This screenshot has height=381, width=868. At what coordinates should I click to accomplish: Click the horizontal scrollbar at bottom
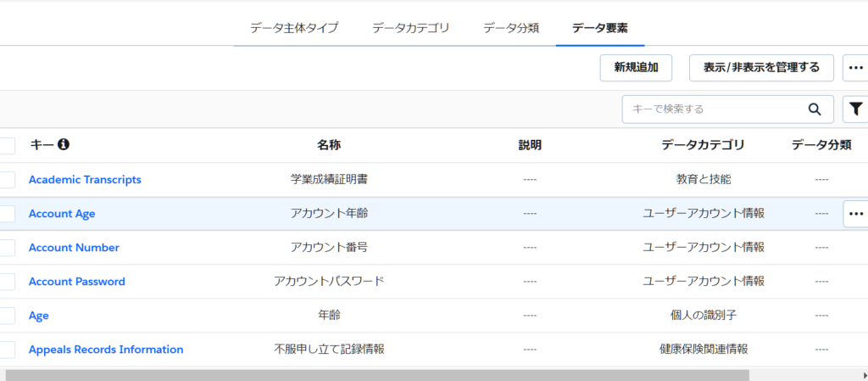coord(377,375)
